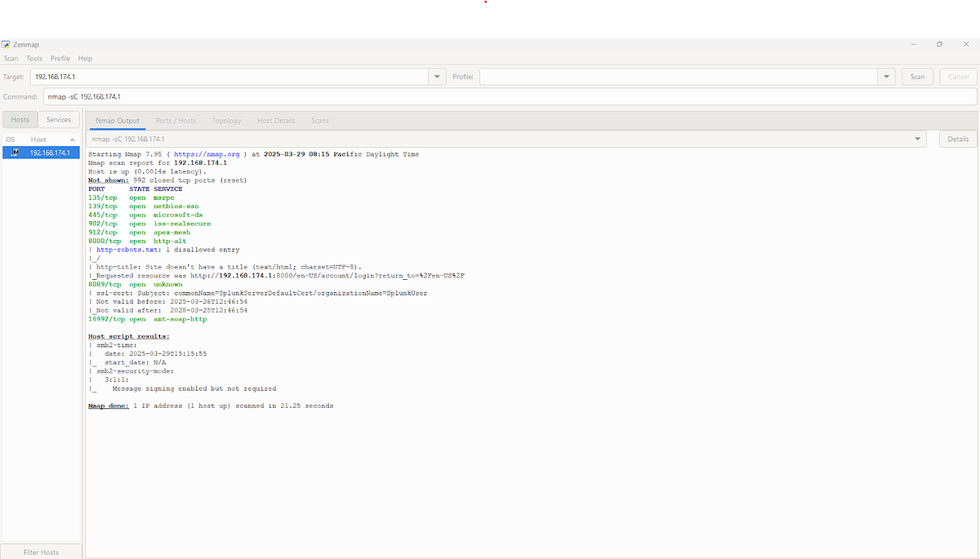Click the Filter Hosts button

coord(41,552)
